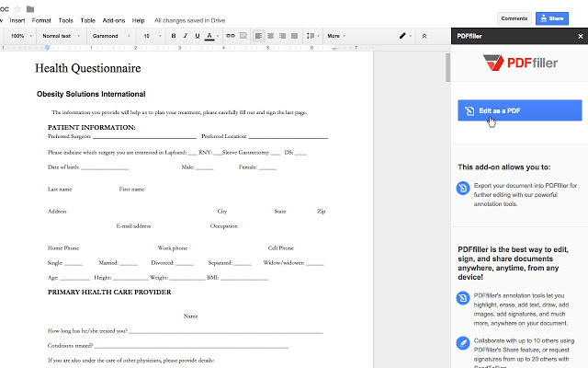The height and width of the screenshot is (368, 588).
Task: Click the E-mail address label
Action: pos(133,226)
